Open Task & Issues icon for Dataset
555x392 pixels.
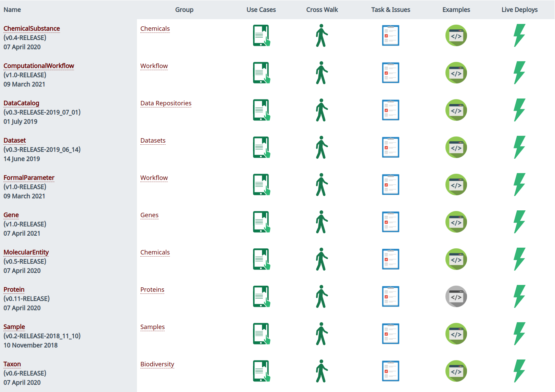tap(391, 147)
